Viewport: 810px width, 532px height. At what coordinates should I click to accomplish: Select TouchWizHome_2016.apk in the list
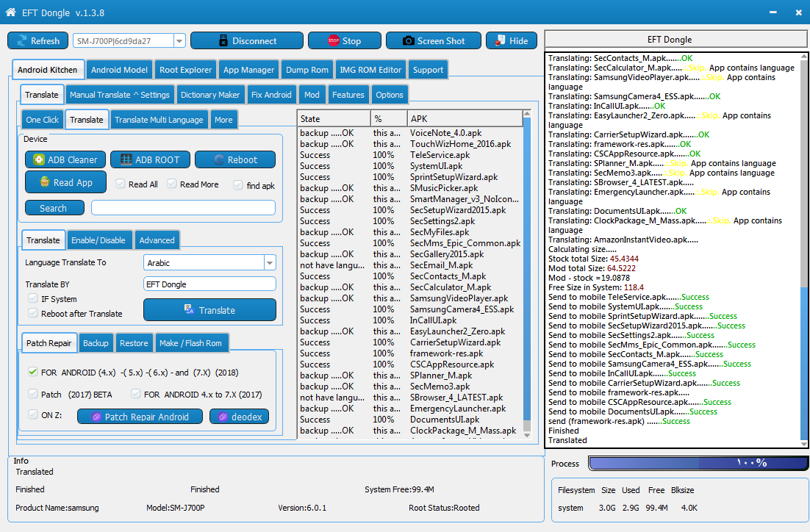(x=410, y=143)
